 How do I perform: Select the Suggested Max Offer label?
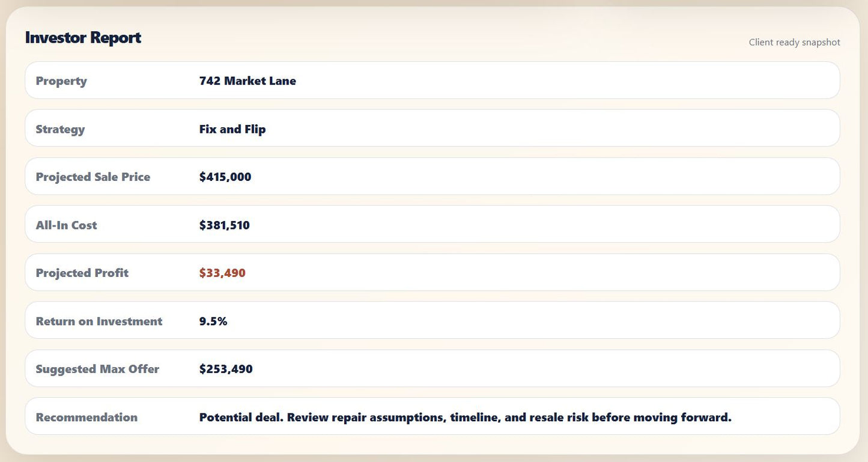97,369
